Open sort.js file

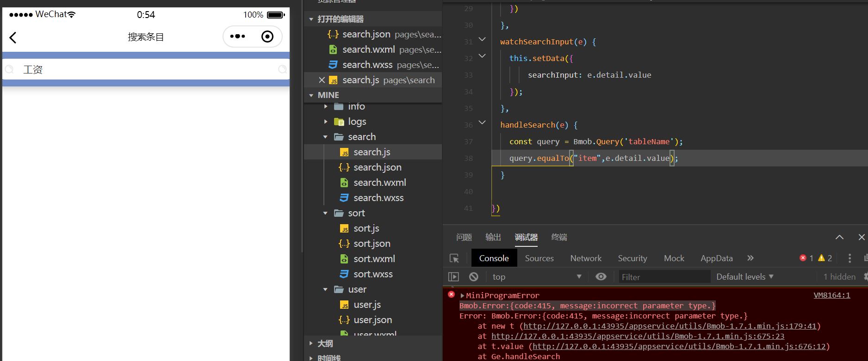(366, 228)
